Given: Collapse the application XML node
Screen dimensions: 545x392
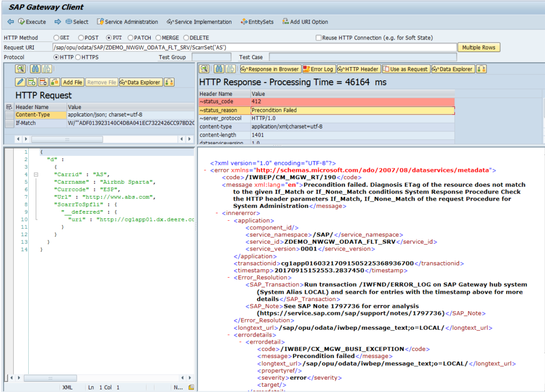Looking at the screenshot, I should [229, 221].
